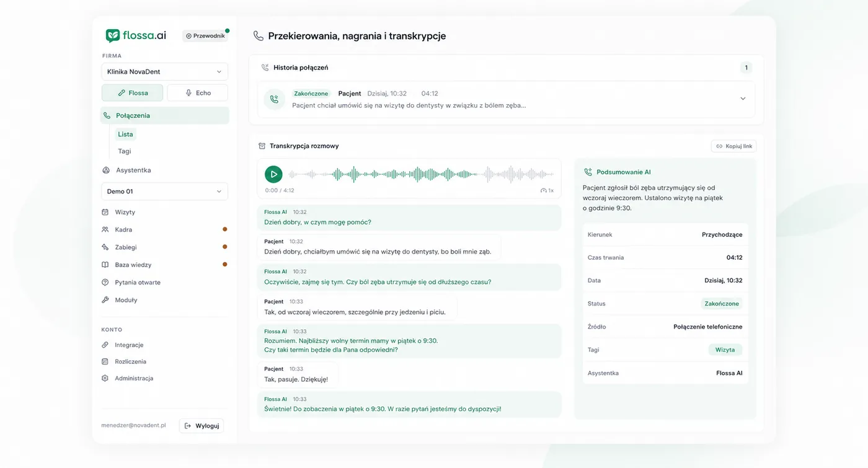
Task: Click the call history count badge 1
Action: click(x=746, y=68)
